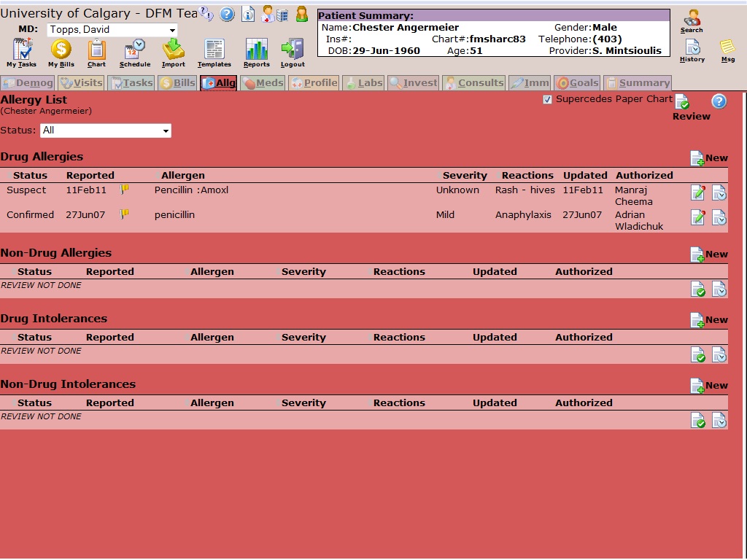
Task: Mark Non-Drug Allergies review as done
Action: pos(697,289)
